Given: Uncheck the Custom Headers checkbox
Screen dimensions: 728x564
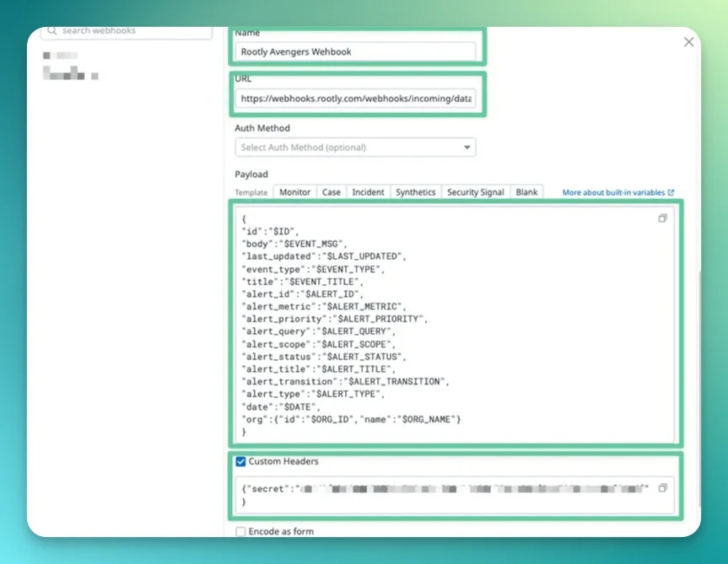Looking at the screenshot, I should [240, 461].
